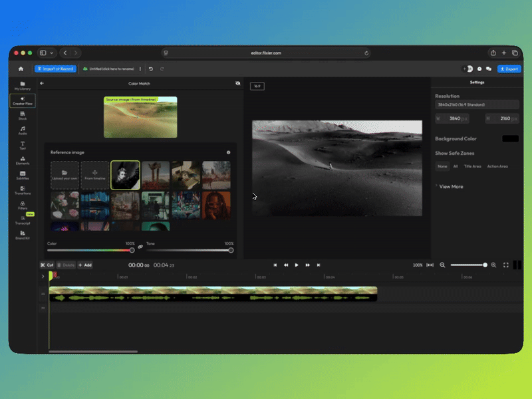Open the Transitions panel

(x=23, y=191)
